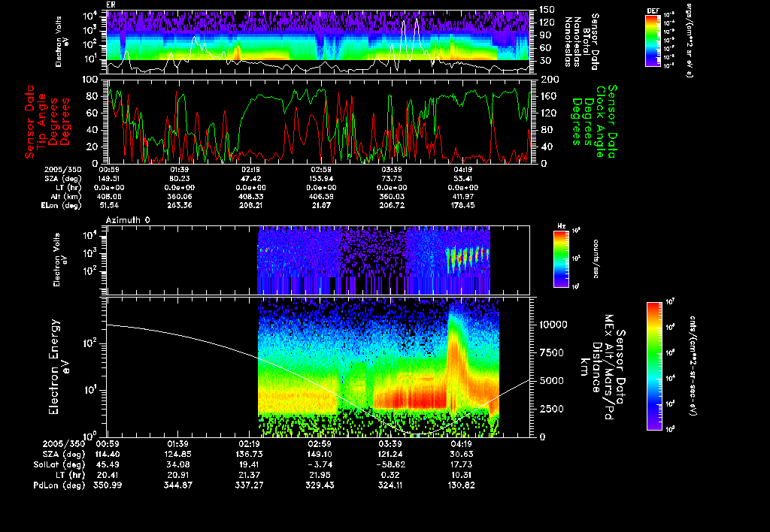Click the 'Alt (km)' row label

[x=66, y=196]
